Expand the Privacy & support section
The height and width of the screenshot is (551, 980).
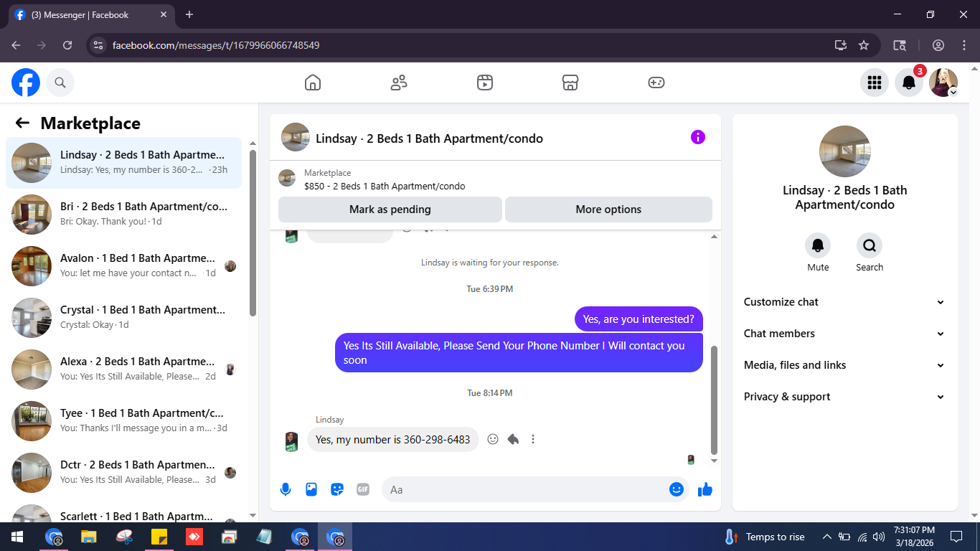click(844, 397)
